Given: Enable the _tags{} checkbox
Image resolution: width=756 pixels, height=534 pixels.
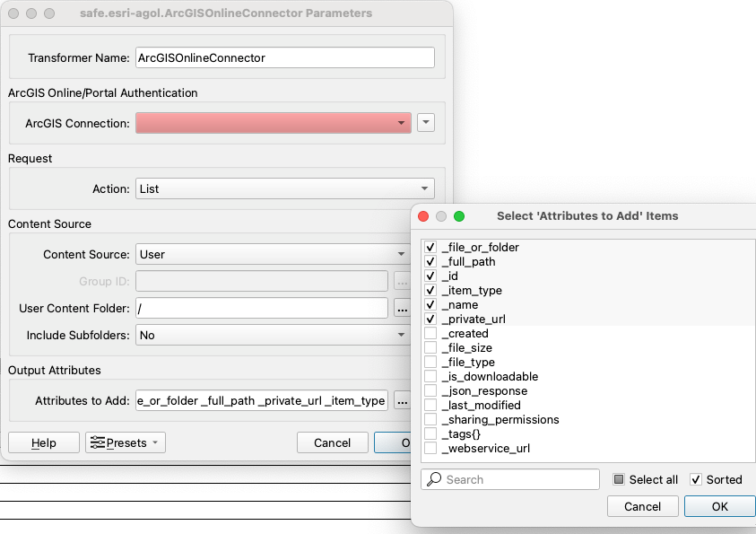Looking at the screenshot, I should 430,434.
